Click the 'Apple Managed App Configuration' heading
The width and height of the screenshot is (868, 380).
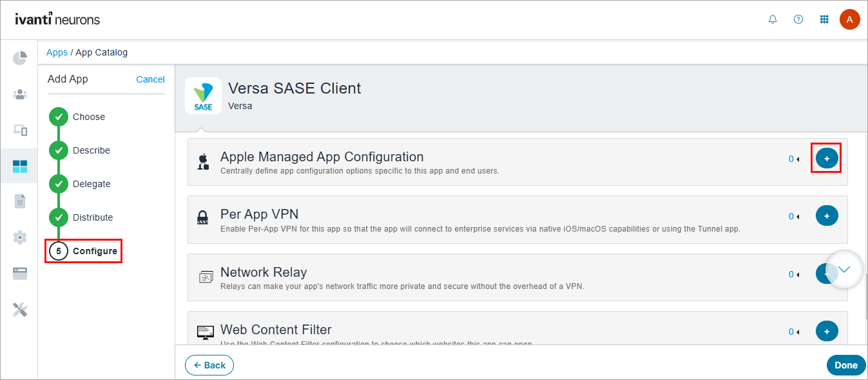tap(322, 157)
